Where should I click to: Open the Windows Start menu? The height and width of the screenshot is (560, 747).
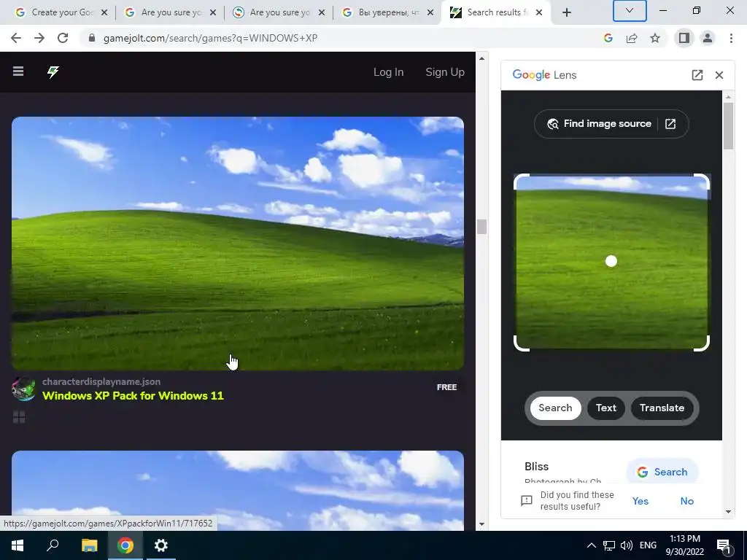click(x=18, y=545)
